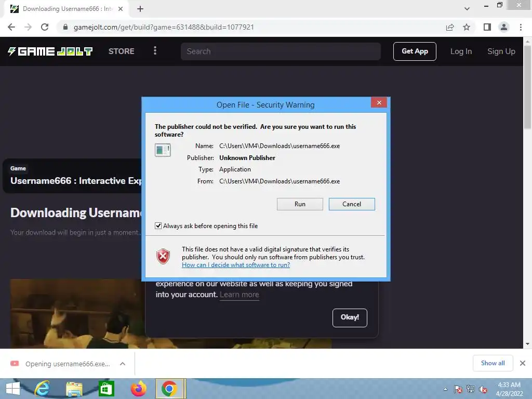Click the browser forward arrow

(28, 27)
